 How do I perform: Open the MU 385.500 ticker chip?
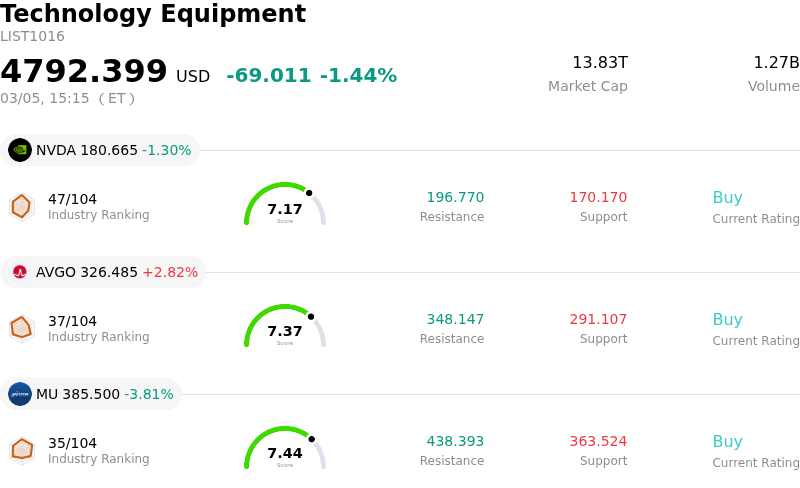[92, 394]
